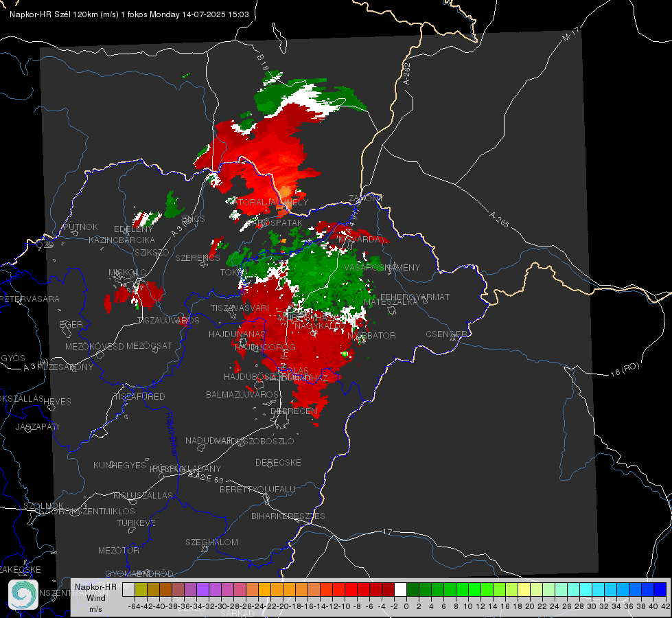
Task: Click the SZERENCS town label
Action: 198,257
